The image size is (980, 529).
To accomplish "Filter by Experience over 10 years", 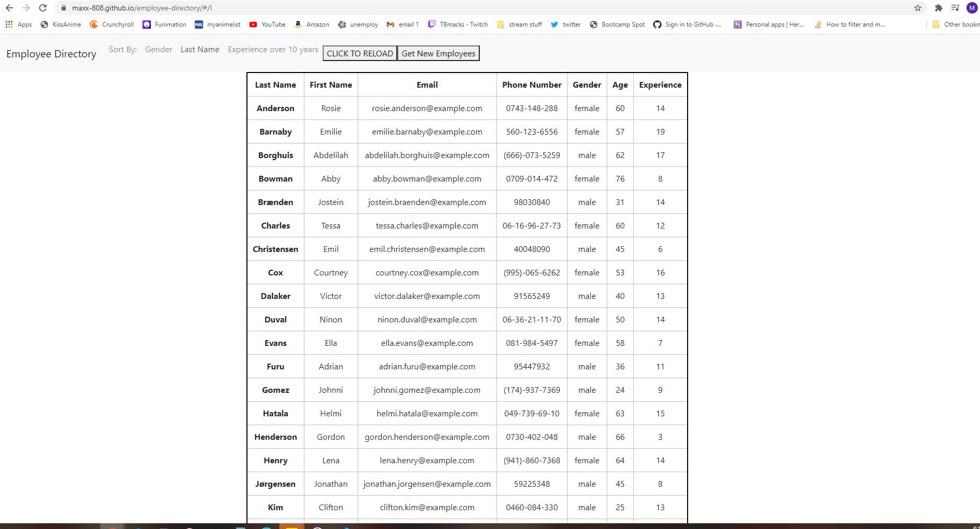I will point(273,49).
